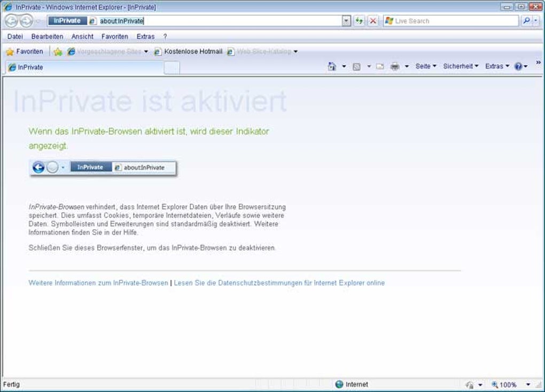Open the zoom level dropdown arrow

point(528,385)
